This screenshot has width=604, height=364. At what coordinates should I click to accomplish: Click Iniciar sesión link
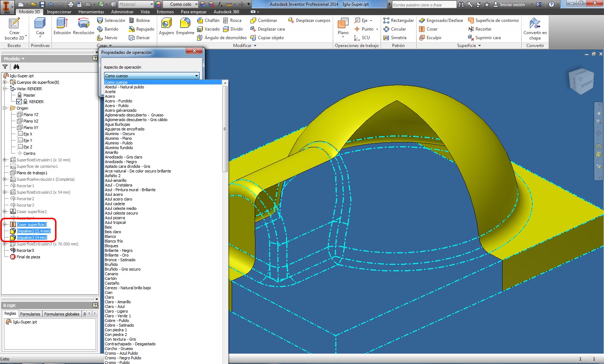(512, 4)
